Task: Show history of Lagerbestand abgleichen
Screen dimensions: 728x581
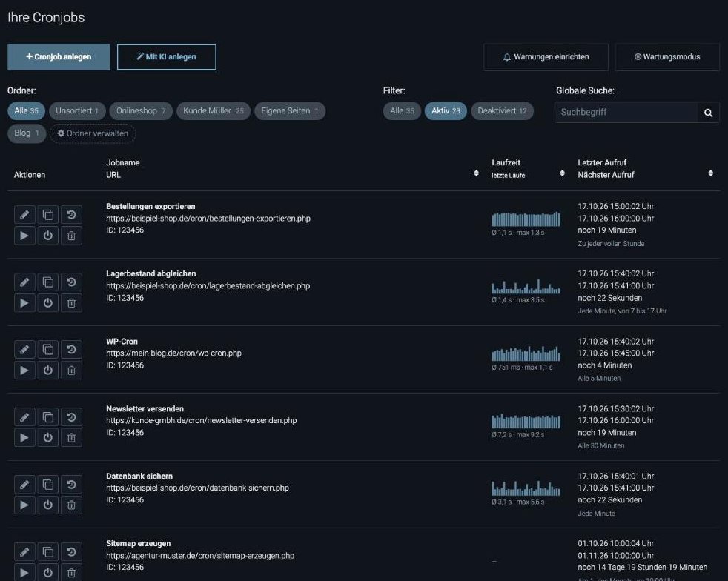Action: pos(71,282)
